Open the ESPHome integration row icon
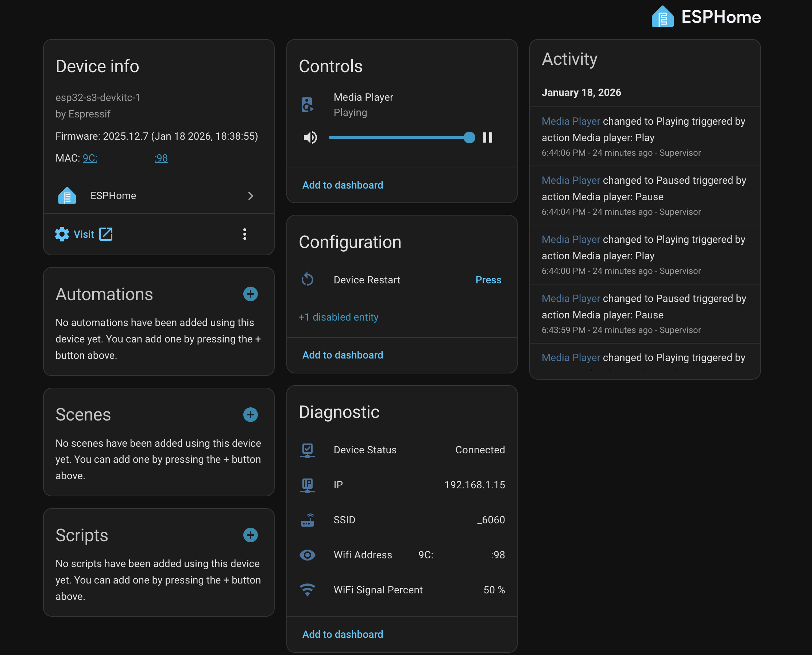The height and width of the screenshot is (655, 812). (67, 195)
